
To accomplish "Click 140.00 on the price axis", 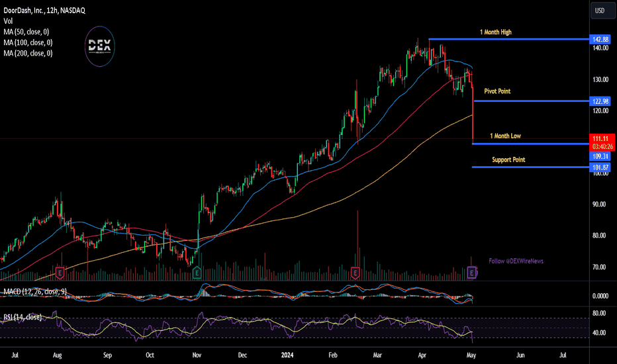I will click(x=600, y=48).
